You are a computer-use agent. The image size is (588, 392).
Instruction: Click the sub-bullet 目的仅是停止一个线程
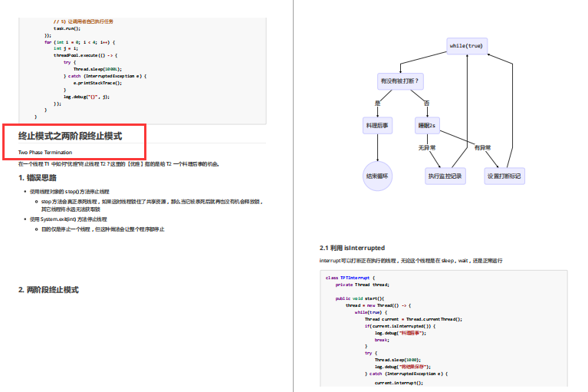point(103,229)
